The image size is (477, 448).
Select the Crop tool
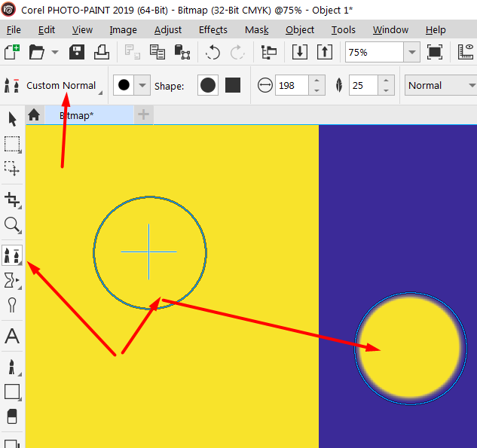[12, 200]
